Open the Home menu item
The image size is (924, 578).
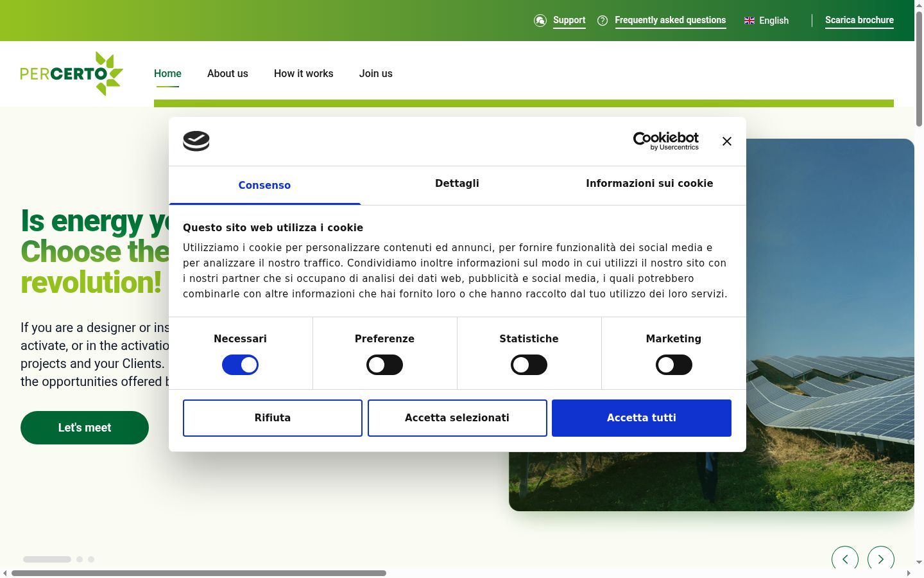pos(167,73)
